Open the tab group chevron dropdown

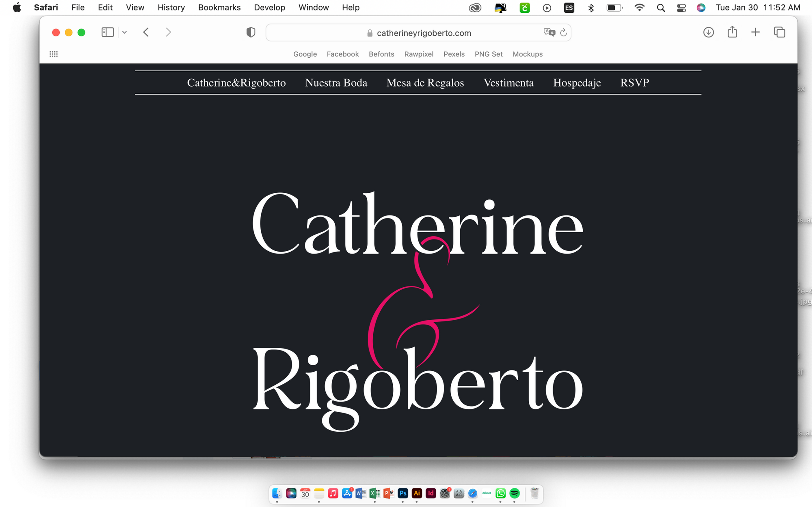tap(124, 32)
